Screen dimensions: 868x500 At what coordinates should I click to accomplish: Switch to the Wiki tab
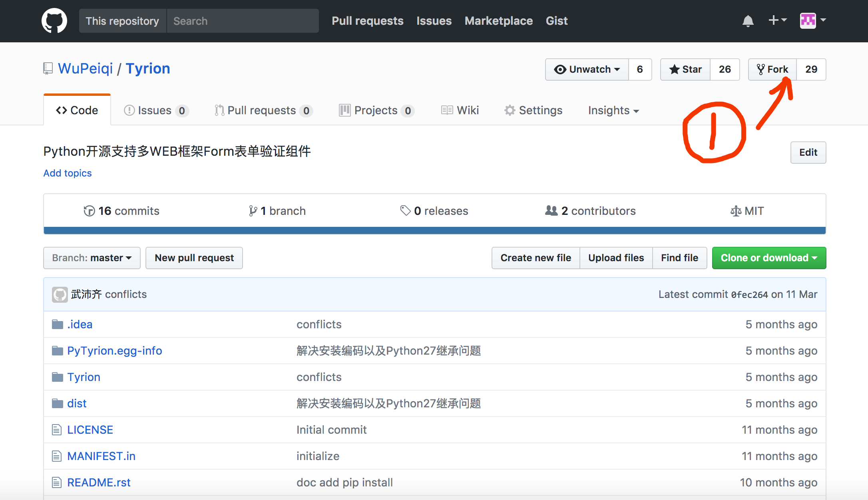click(x=460, y=110)
